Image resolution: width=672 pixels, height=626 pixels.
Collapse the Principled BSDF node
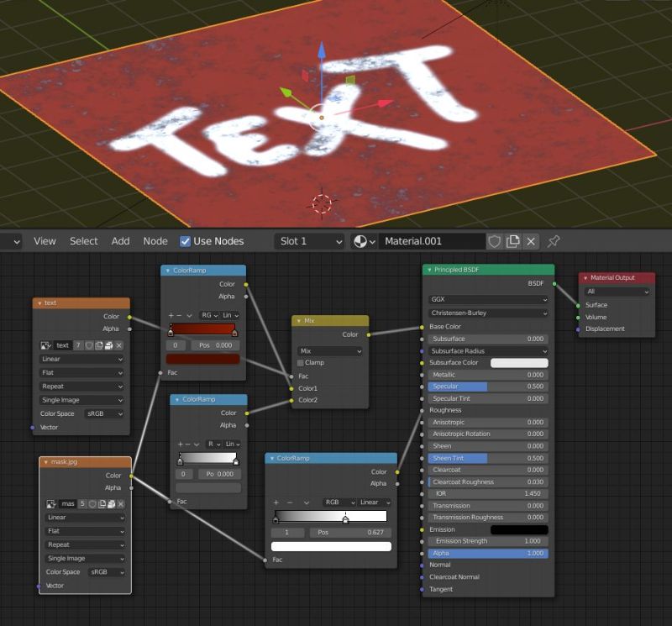coord(429,270)
